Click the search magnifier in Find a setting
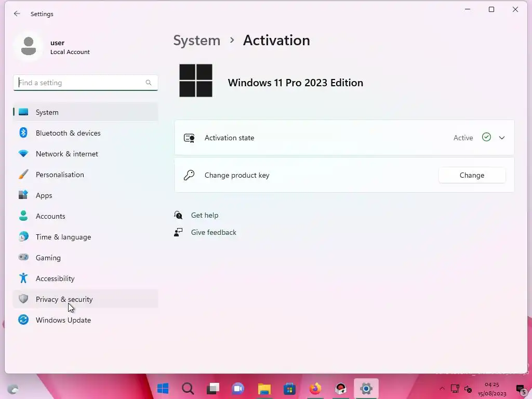 pyautogui.click(x=148, y=83)
